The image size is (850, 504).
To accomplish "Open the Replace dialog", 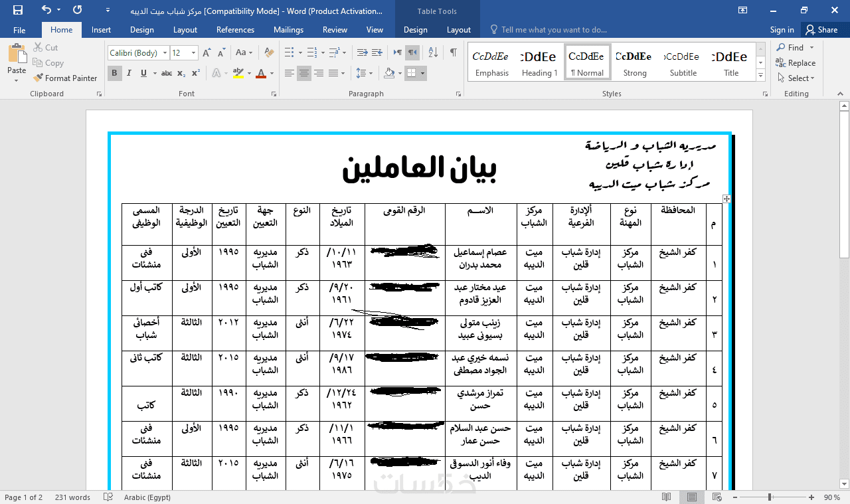I will pyautogui.click(x=796, y=63).
